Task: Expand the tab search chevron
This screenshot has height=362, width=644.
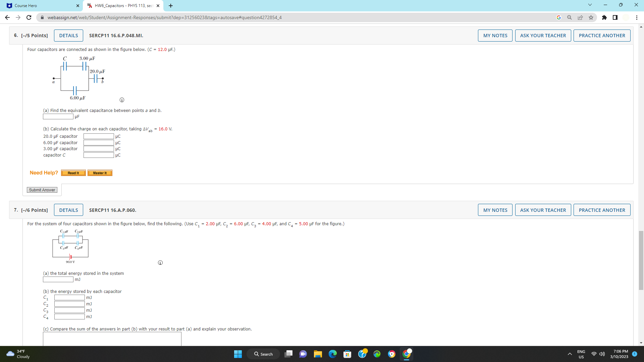Action: 590,5
